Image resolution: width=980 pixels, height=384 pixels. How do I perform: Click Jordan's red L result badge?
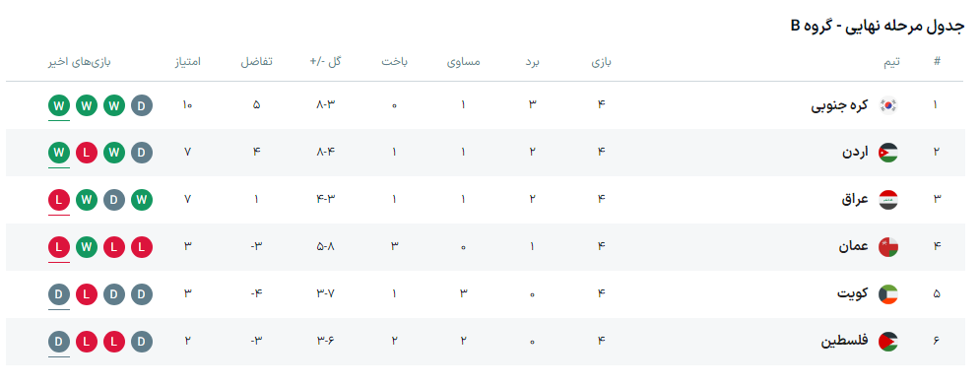tap(87, 153)
